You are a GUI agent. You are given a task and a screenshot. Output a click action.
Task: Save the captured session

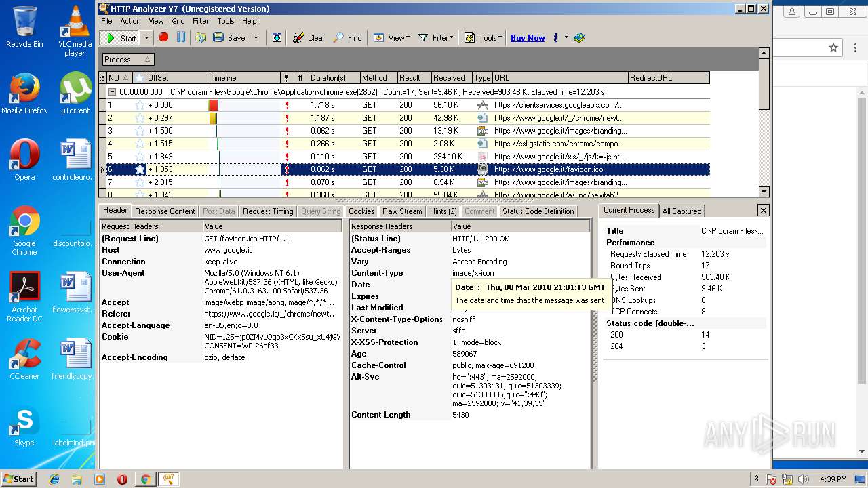tap(229, 38)
